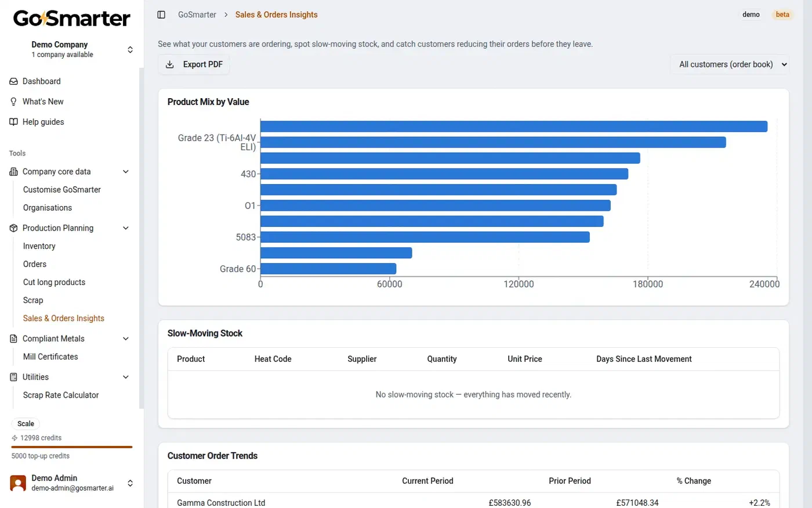Open Cut long products

click(x=54, y=282)
